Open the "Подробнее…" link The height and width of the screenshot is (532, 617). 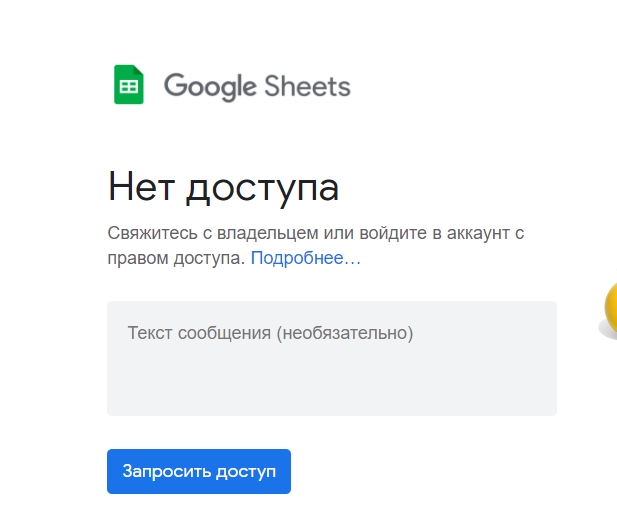(305, 258)
